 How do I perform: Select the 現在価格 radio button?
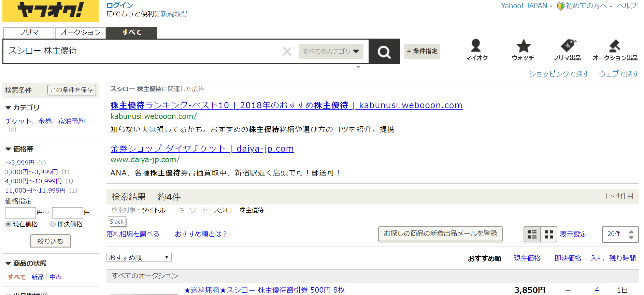8,224
